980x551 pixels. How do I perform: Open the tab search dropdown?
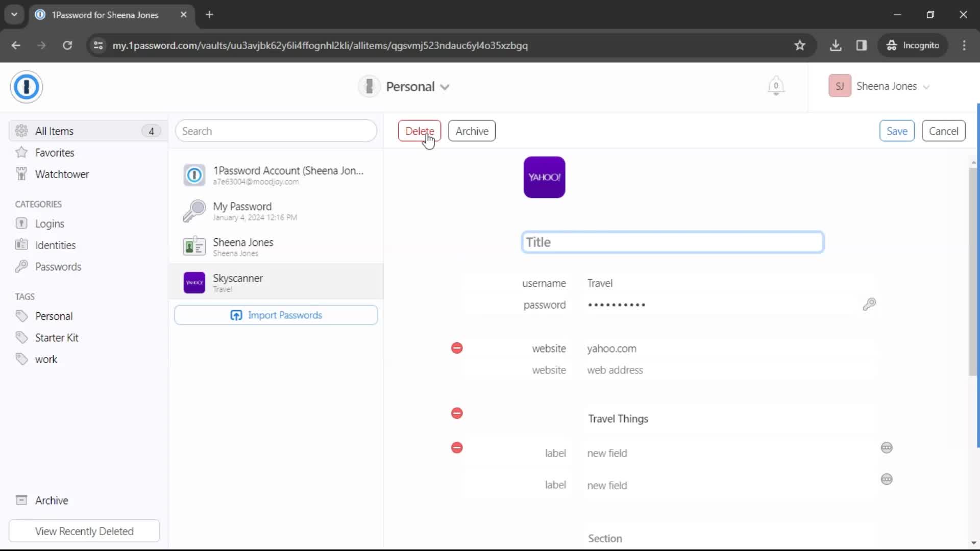[14, 15]
